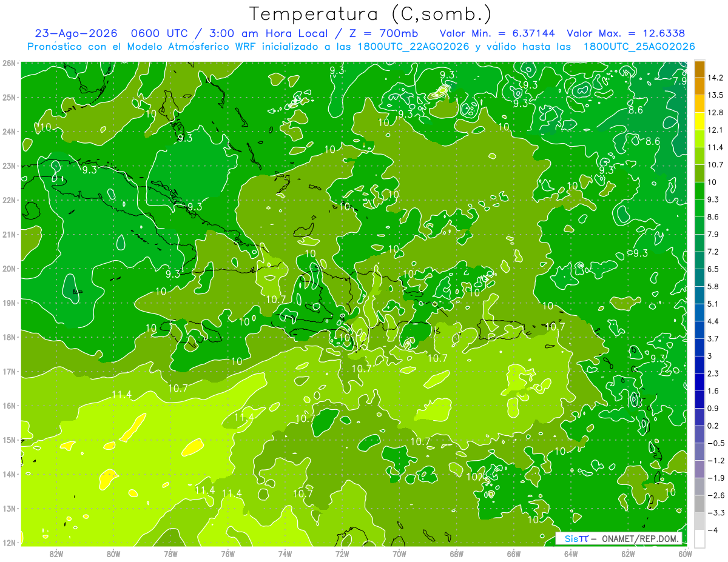Image resolution: width=728 pixels, height=562 pixels.
Task: Click the "24N" latitude axis label
Action: coord(9,132)
